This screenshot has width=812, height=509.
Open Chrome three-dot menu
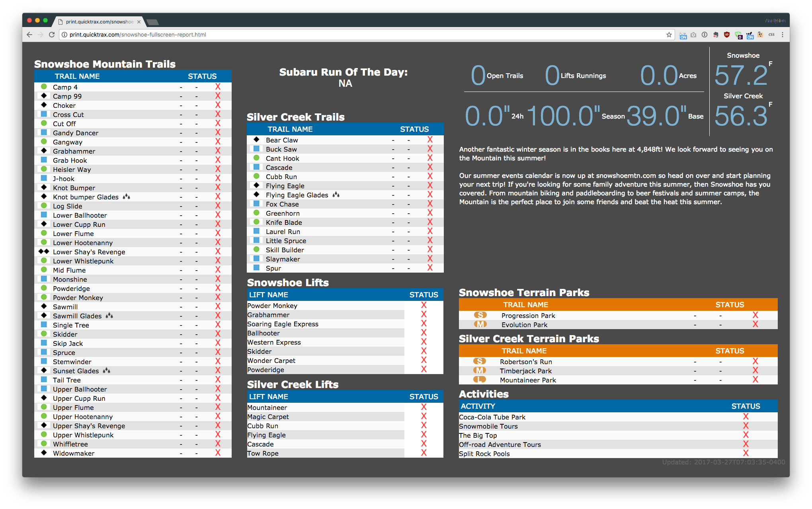coord(783,35)
